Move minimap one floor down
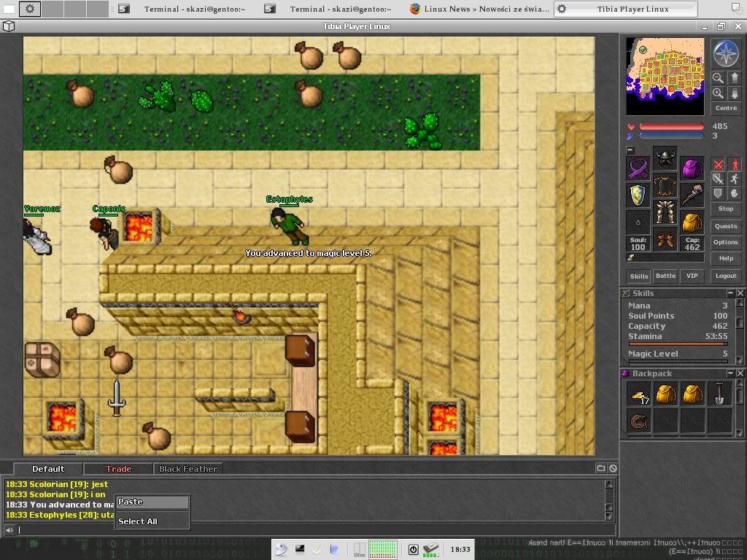The image size is (747, 560). click(x=734, y=93)
